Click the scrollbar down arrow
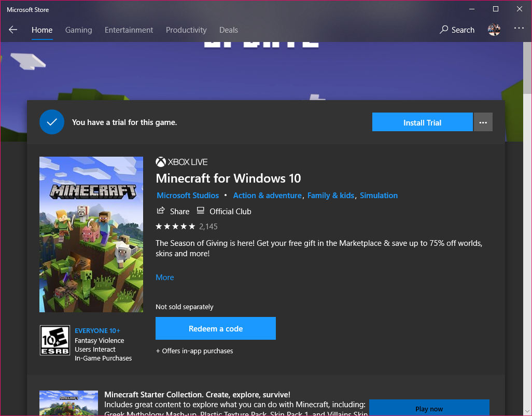532x416 pixels. point(527,411)
